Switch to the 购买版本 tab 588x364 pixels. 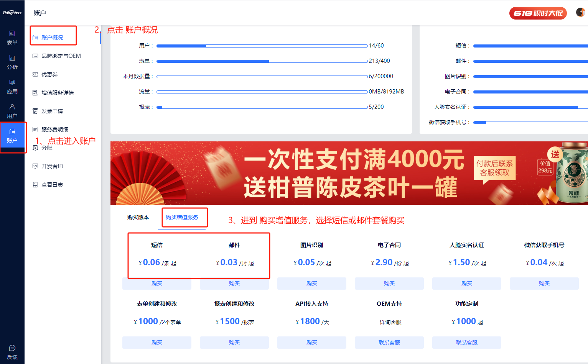[138, 217]
